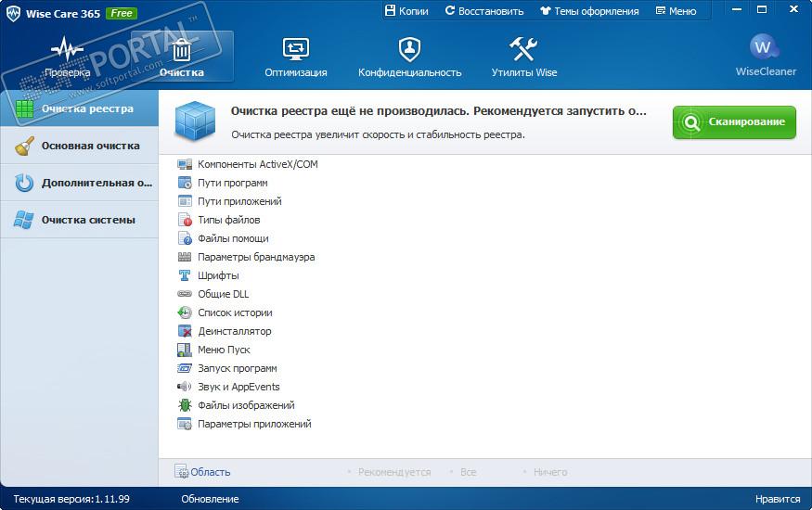Click the Общие DLL chain icon
This screenshot has height=510, width=812.
click(x=185, y=294)
